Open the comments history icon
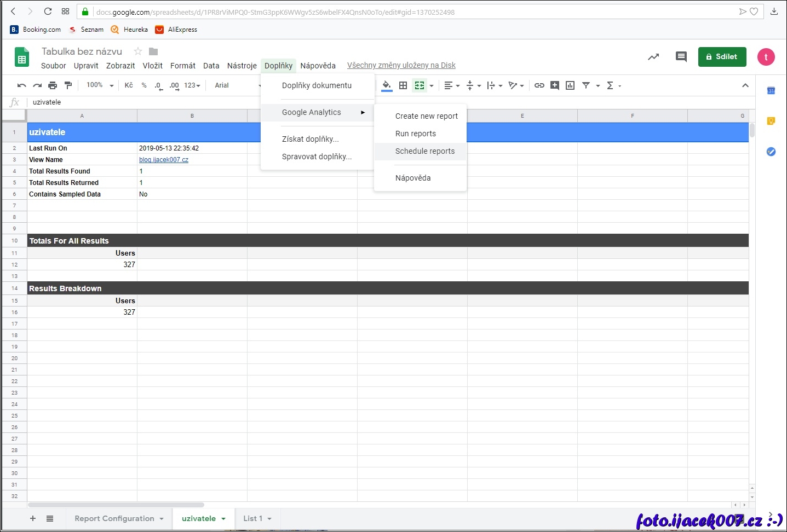The image size is (787, 532). (x=681, y=57)
